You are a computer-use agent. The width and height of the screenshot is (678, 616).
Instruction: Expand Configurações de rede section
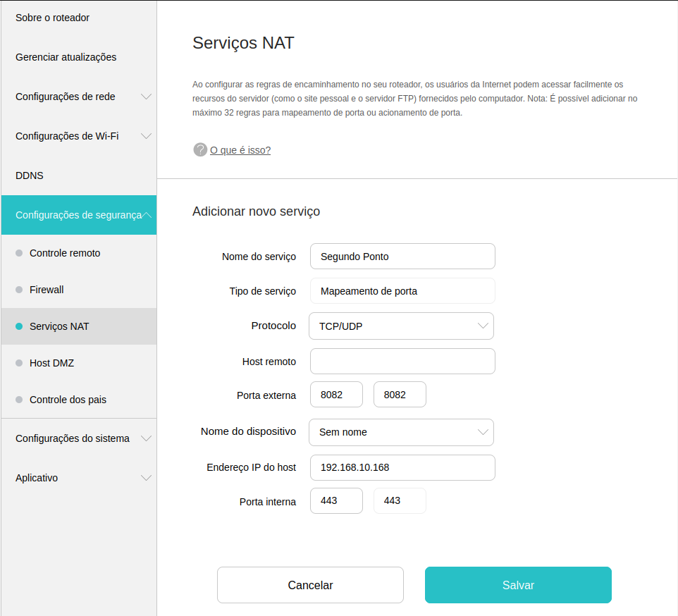point(78,97)
